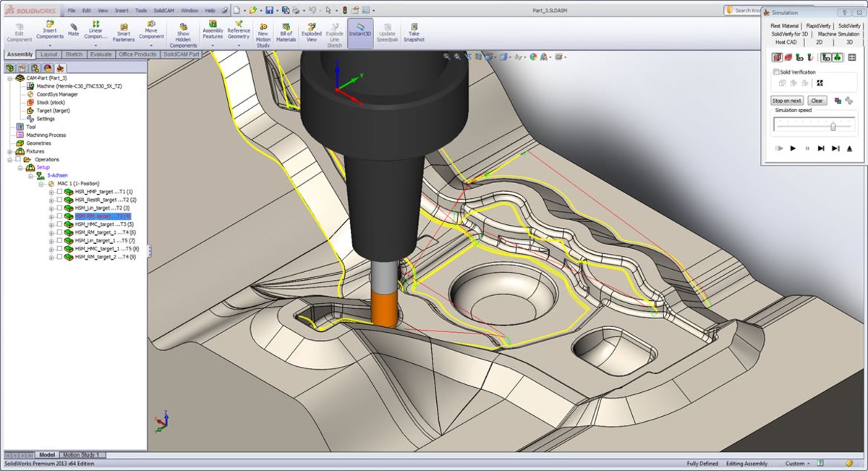Screen dimensions: 868x471
Task: Expand the Fixtures tree node
Action: click(x=9, y=151)
